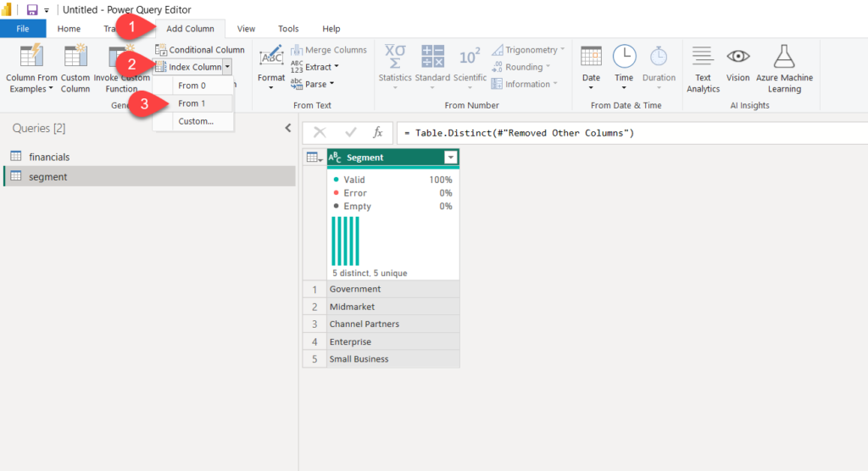
Task: Launch Vision AI insight
Action: 738,64
